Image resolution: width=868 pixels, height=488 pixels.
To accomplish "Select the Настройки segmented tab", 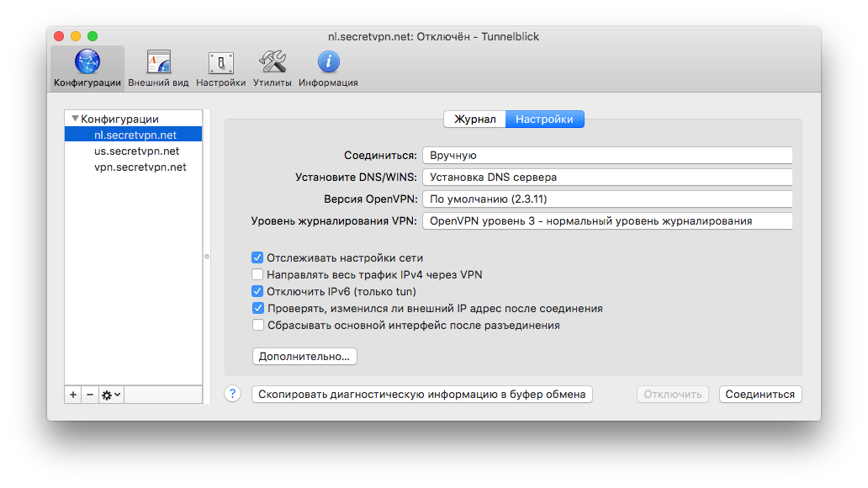I will (x=545, y=119).
